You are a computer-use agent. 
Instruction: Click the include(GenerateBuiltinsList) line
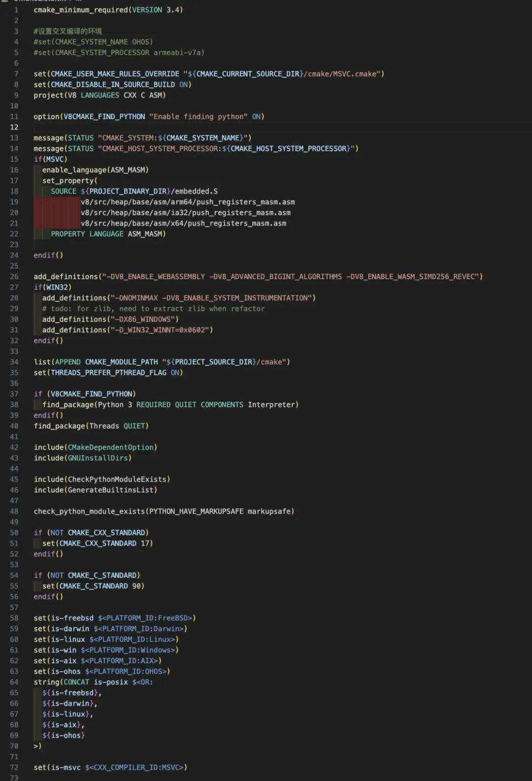(x=96, y=490)
